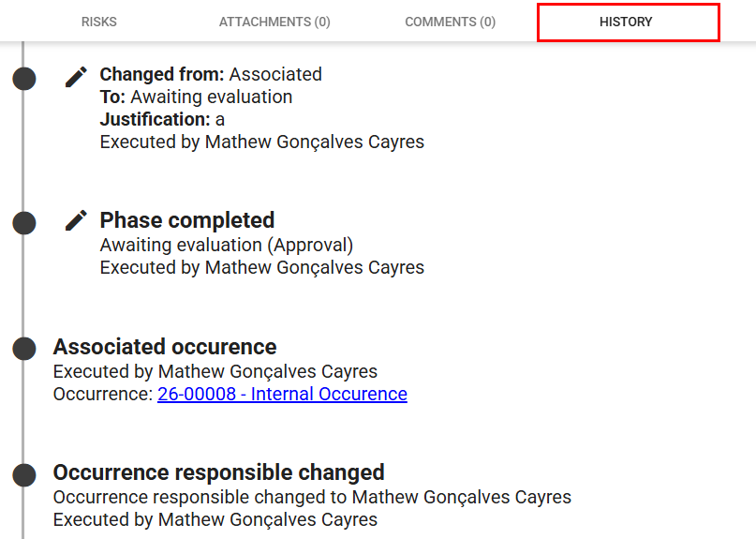Screen dimensions: 756x539
Task: Go to the Comments (0) tab
Action: tap(450, 22)
